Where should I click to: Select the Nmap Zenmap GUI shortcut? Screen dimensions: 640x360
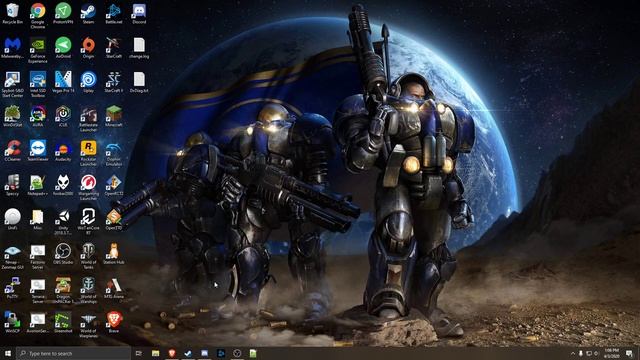12,256
